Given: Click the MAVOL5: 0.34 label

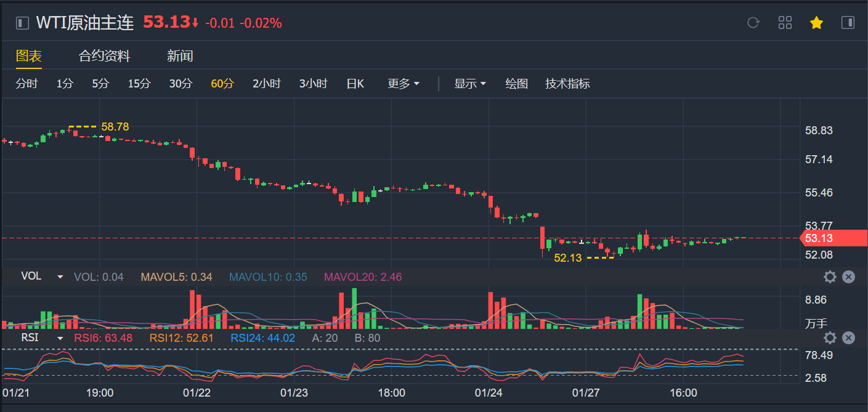Looking at the screenshot, I should click(x=177, y=277).
